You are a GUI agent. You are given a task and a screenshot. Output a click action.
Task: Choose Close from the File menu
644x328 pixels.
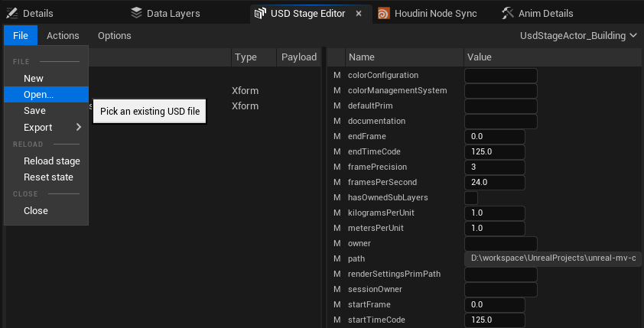[x=46, y=210]
